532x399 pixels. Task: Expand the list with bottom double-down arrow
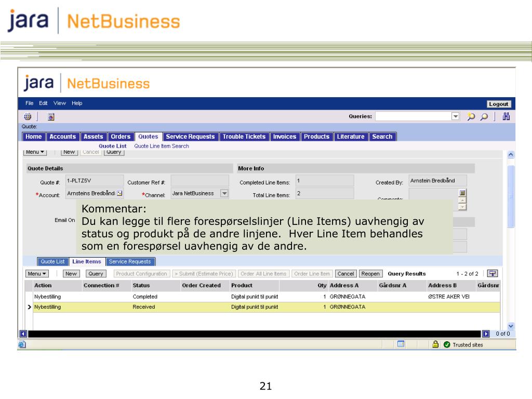pos(511,326)
